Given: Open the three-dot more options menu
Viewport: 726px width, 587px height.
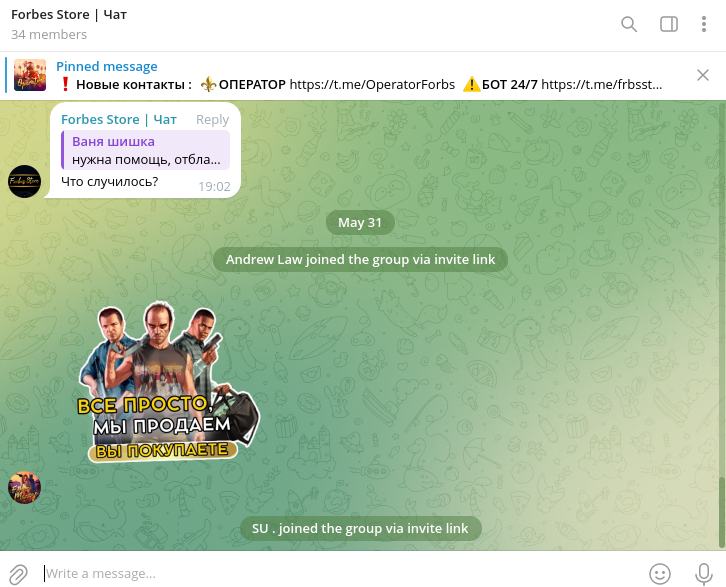Looking at the screenshot, I should coord(704,24).
